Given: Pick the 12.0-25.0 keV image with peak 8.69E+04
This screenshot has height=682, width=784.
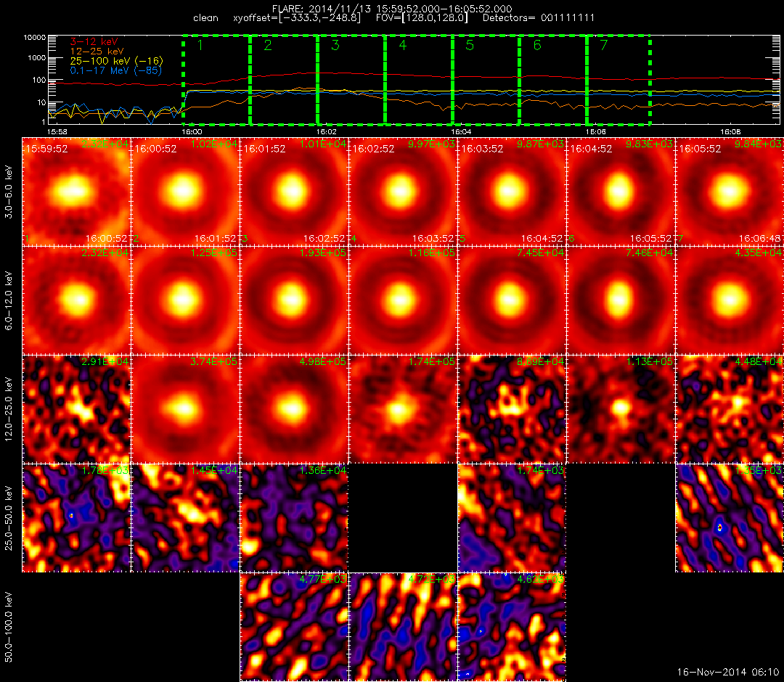Looking at the screenshot, I should [x=513, y=410].
